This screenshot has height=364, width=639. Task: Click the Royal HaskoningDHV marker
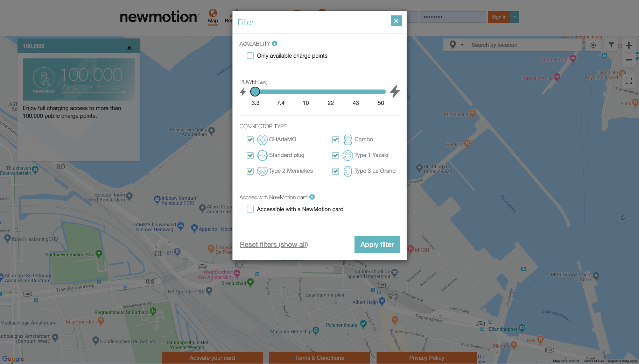(7, 238)
